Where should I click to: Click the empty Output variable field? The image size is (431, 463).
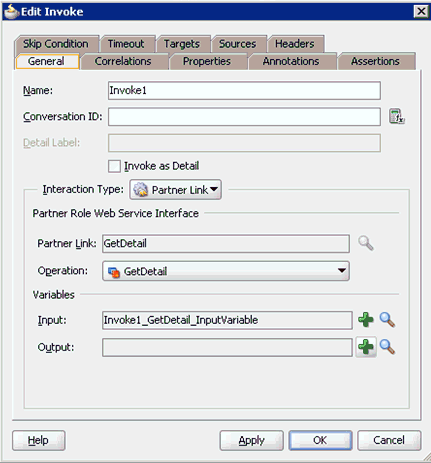227,347
